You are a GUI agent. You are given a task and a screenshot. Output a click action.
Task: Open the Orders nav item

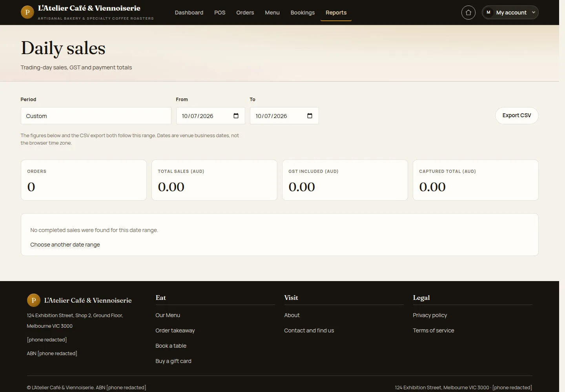click(245, 13)
